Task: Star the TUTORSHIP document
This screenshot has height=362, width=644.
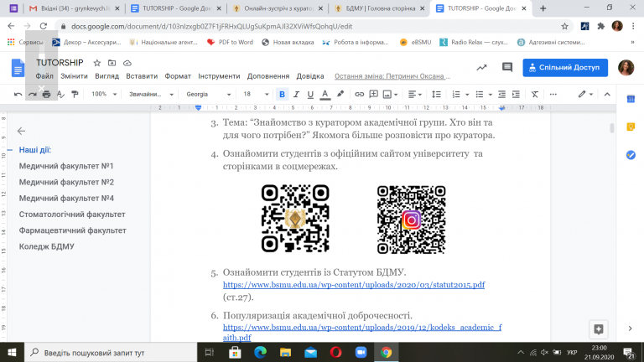Action: pyautogui.click(x=97, y=63)
